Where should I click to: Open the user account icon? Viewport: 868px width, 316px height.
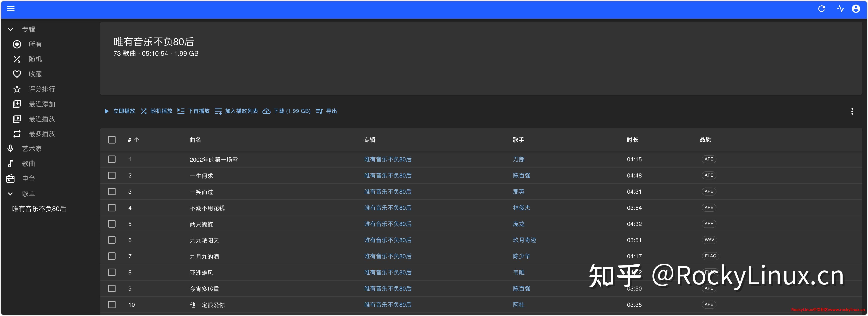click(856, 9)
